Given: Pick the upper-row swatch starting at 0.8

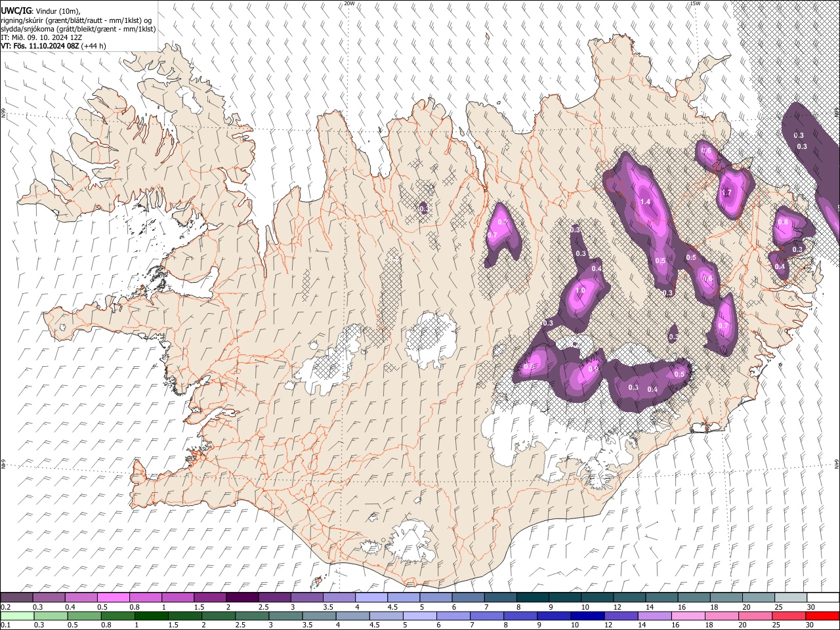Looking at the screenshot, I should click(x=145, y=598).
